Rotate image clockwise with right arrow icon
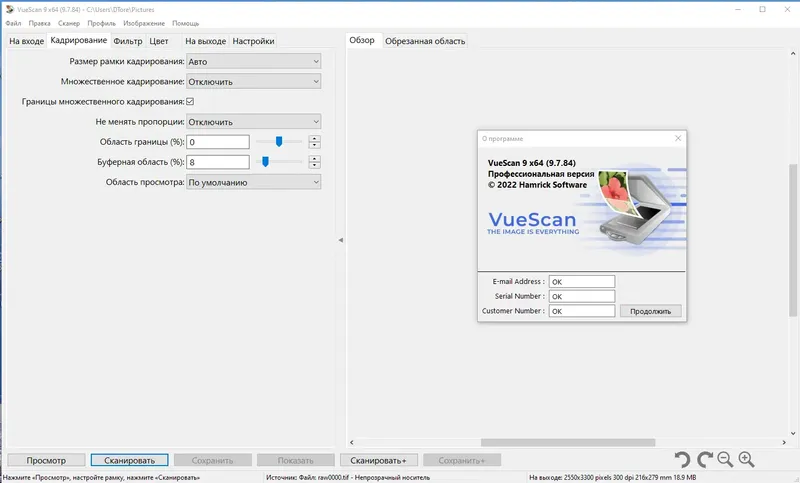 click(705, 460)
